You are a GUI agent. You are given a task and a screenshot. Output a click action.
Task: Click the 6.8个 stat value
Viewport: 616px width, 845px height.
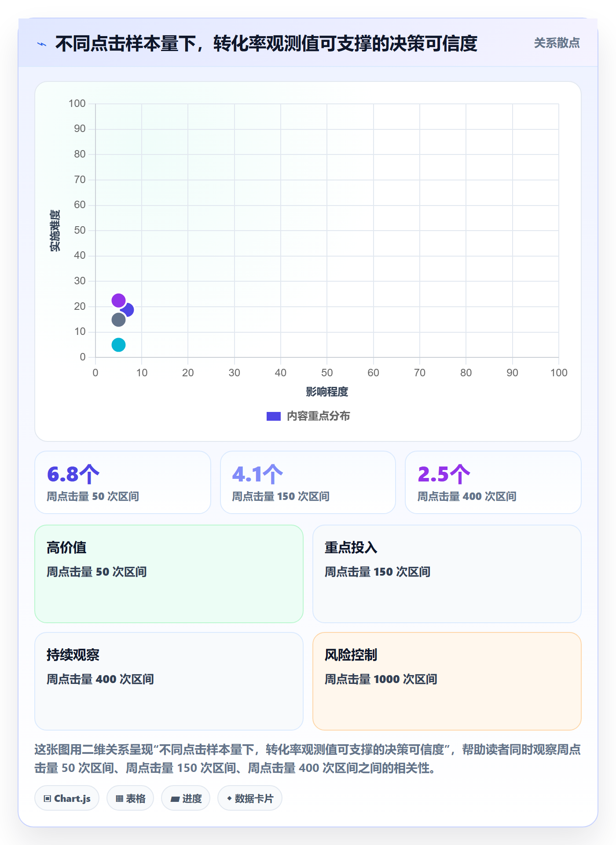73,474
